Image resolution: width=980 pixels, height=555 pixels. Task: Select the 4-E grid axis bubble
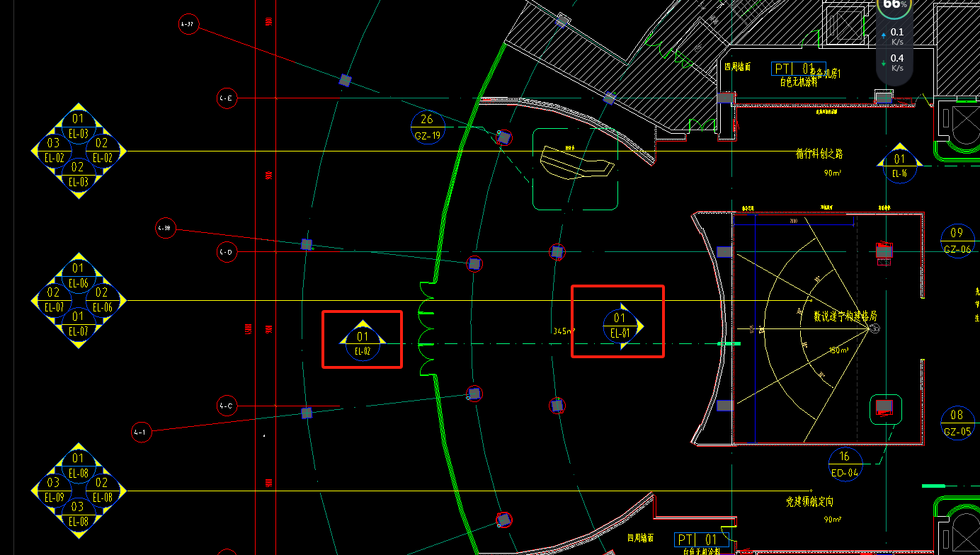pyautogui.click(x=227, y=98)
